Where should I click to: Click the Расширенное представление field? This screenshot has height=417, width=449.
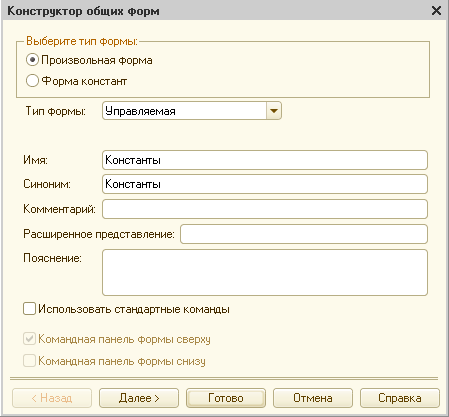[x=304, y=234]
